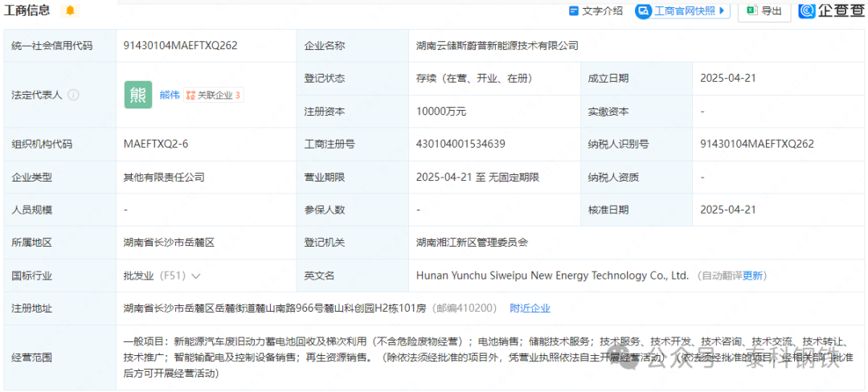Click the 导出 export button
868x392 pixels.
point(764,10)
